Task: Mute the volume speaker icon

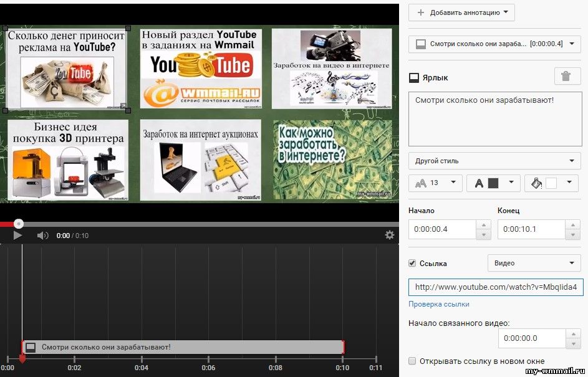Action: 42,236
